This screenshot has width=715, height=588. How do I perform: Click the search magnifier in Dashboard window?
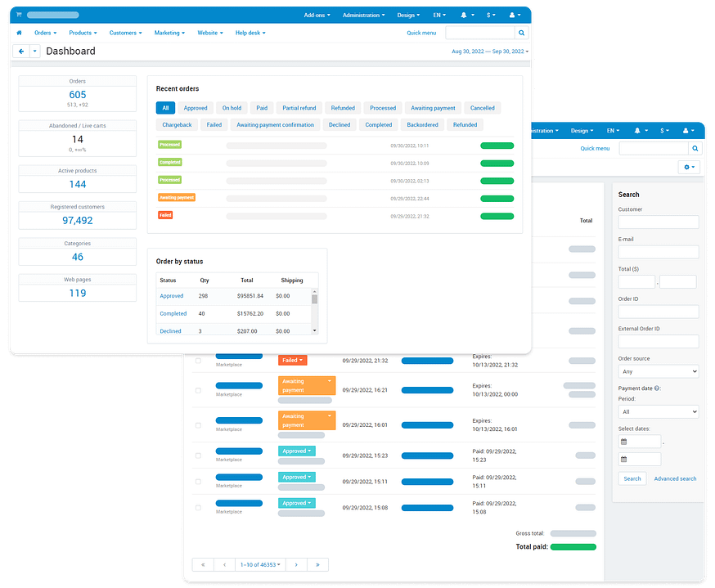(x=522, y=33)
